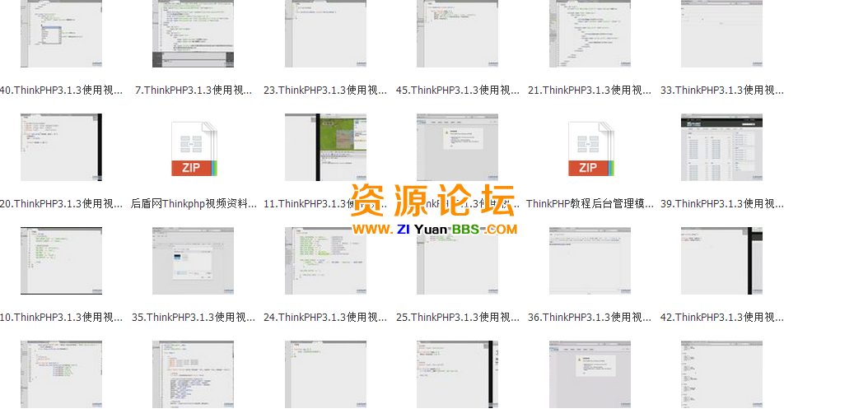The image size is (868, 418).
Task: Click file name '25.ThinkPHP3.1.3使用视...'
Action: point(458,317)
